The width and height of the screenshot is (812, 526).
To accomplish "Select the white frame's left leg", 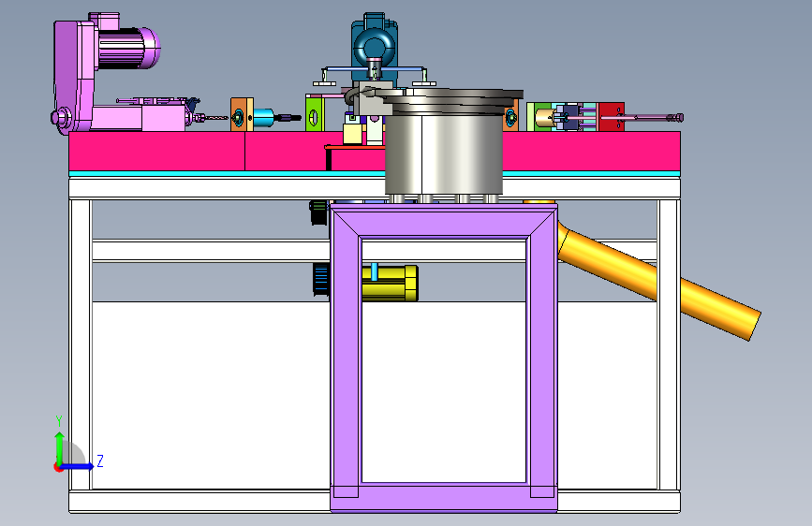I will pos(81,344).
